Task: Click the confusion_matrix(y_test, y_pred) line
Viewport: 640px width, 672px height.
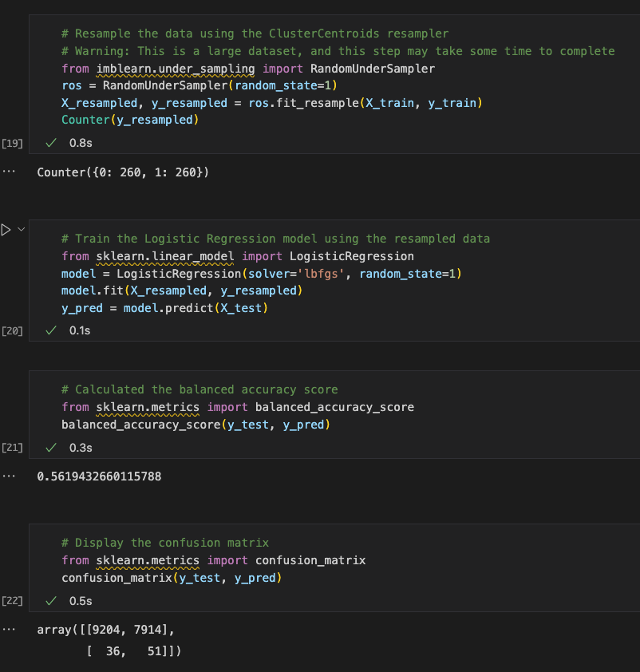Action: click(x=172, y=578)
